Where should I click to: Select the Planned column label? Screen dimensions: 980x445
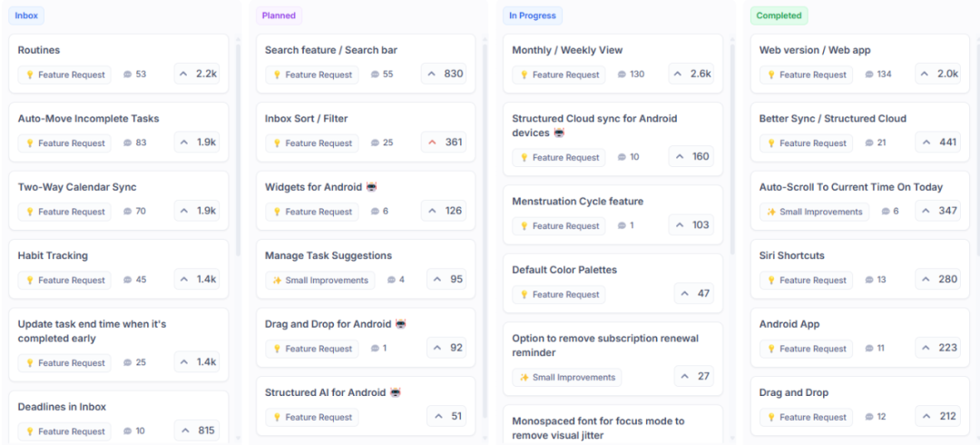click(278, 15)
